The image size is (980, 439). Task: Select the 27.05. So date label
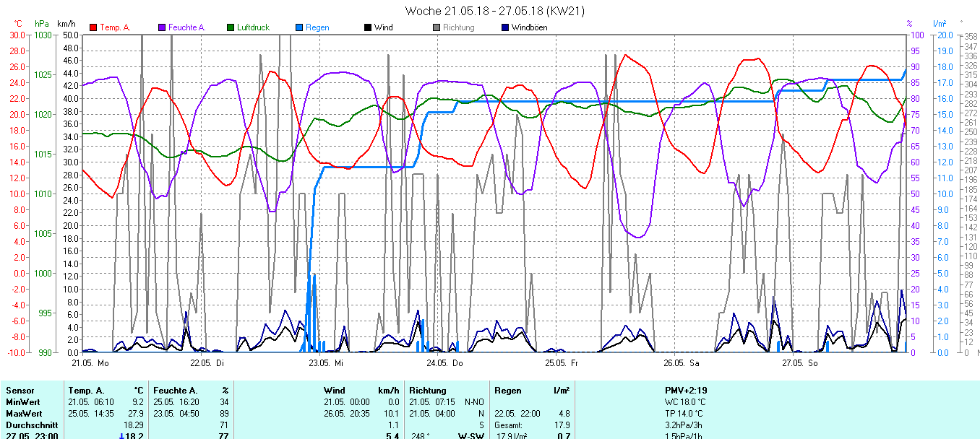coord(798,362)
